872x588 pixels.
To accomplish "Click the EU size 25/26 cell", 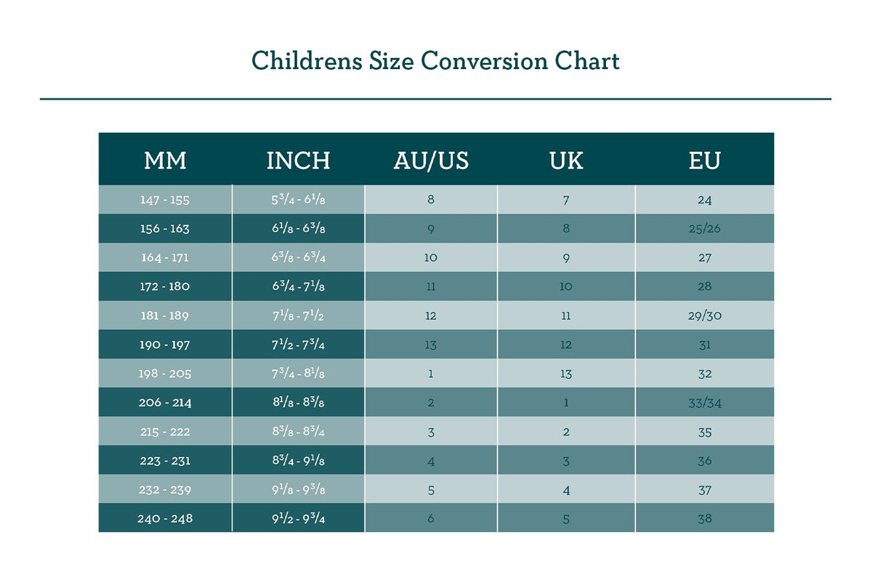I will click(704, 229).
